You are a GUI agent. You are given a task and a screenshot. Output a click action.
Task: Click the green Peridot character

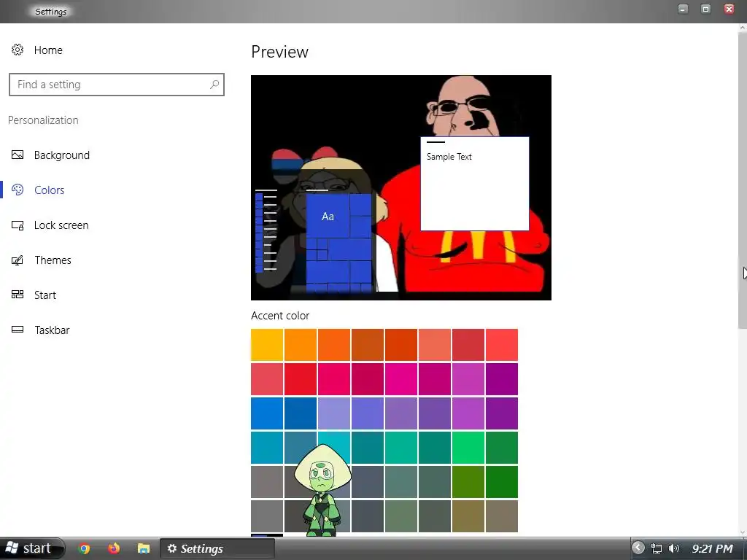click(x=322, y=491)
